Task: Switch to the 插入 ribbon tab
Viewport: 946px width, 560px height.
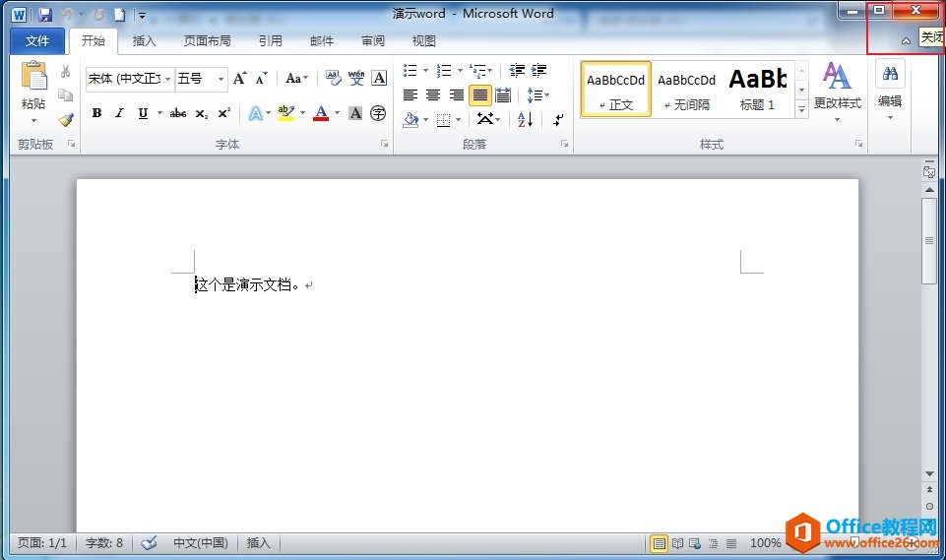Action: tap(144, 41)
